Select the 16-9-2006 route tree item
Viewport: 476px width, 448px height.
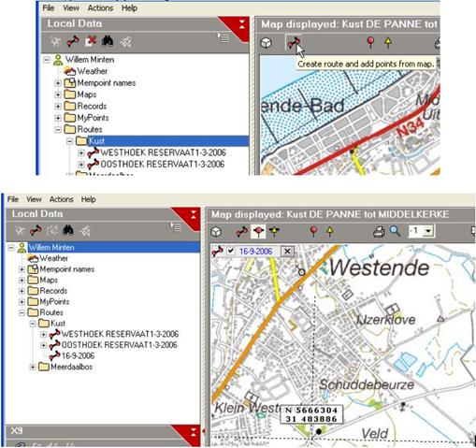[78, 355]
